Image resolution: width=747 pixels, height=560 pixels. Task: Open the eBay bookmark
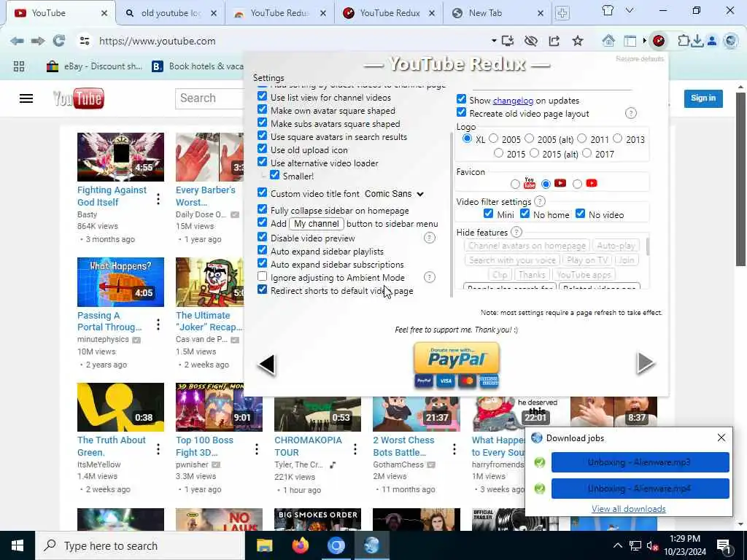pos(94,66)
